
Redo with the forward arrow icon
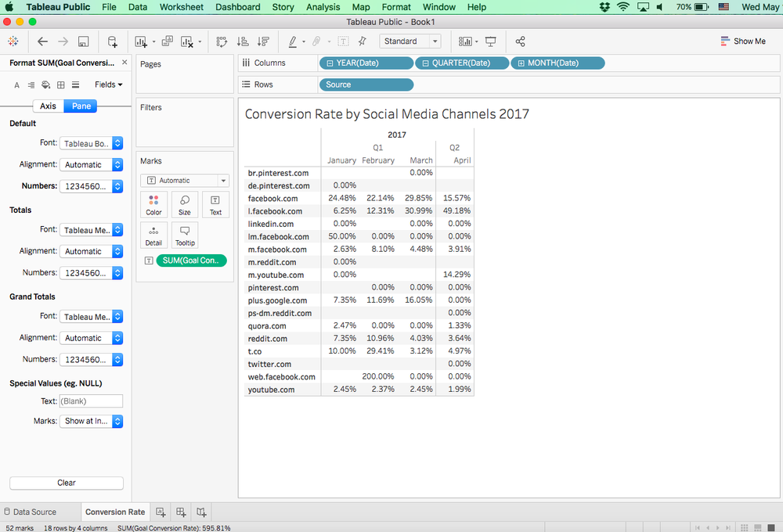pos(63,41)
